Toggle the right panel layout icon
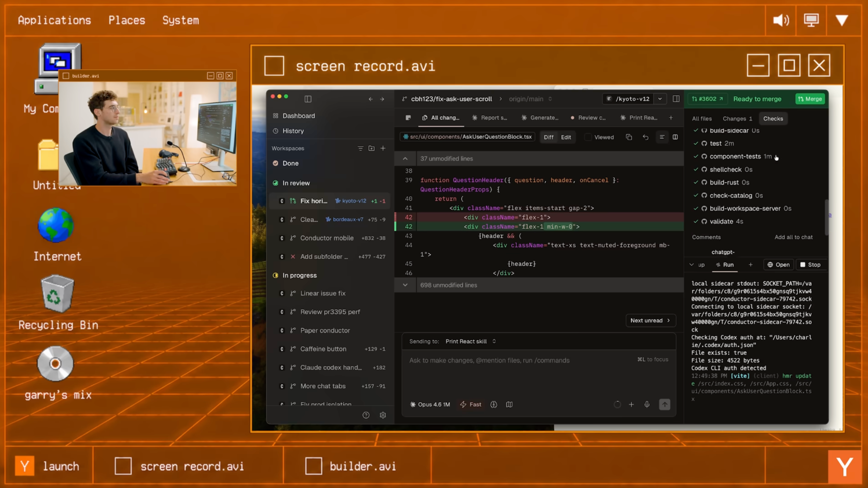 coord(676,99)
